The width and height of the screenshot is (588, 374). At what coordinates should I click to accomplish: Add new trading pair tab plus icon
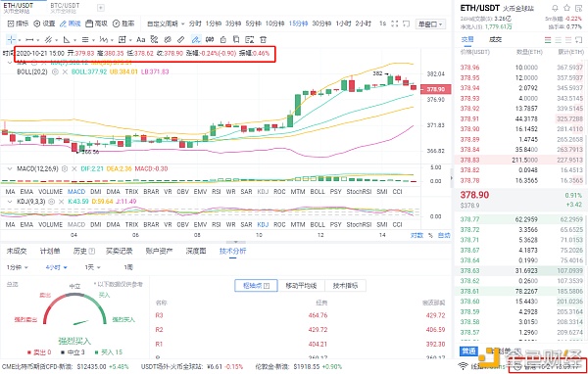(x=101, y=8)
